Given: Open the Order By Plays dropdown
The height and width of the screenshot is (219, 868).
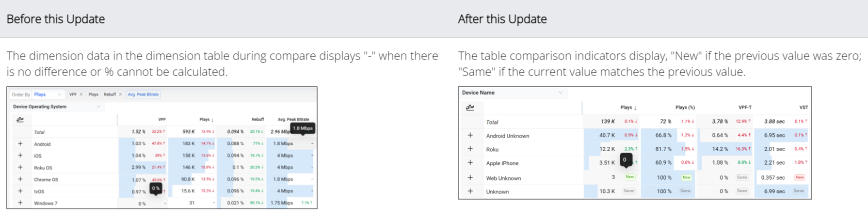Looking at the screenshot, I should point(48,94).
